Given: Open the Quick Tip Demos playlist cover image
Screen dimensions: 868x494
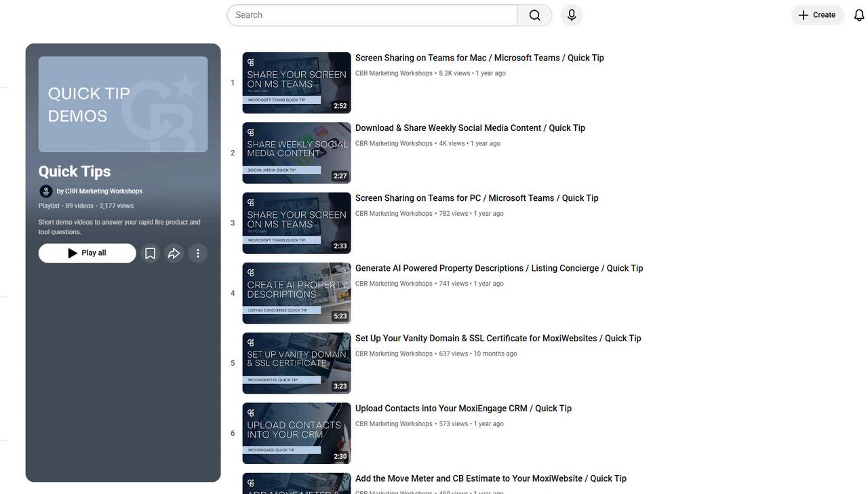Looking at the screenshot, I should point(123,104).
